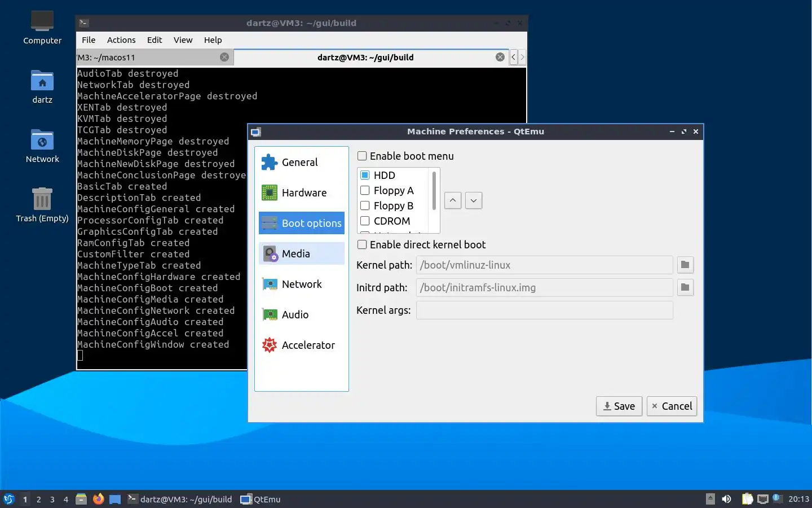Click 'MachineConfigWindow created' terminal line
The width and height of the screenshot is (812, 508).
click(153, 344)
